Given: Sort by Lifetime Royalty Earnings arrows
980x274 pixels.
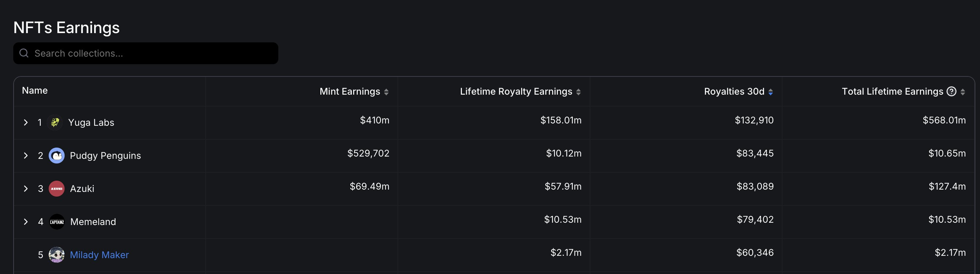Looking at the screenshot, I should [x=578, y=92].
